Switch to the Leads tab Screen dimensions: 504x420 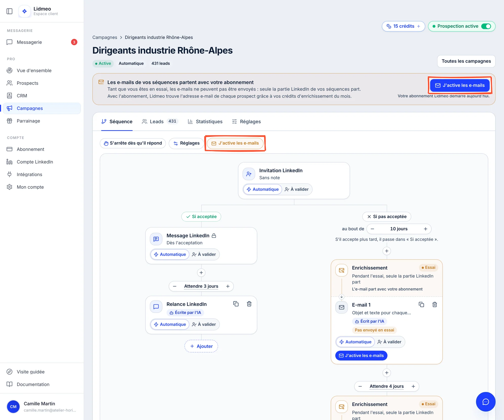[160, 121]
